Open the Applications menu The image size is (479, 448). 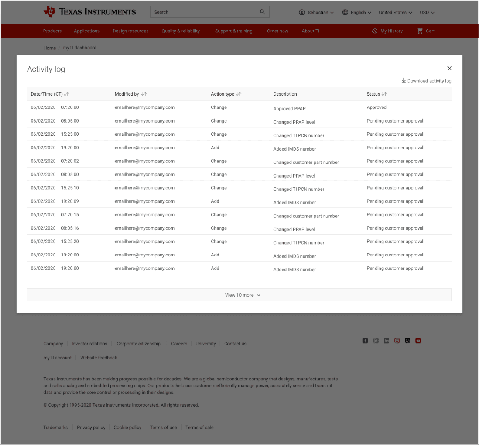click(x=87, y=31)
